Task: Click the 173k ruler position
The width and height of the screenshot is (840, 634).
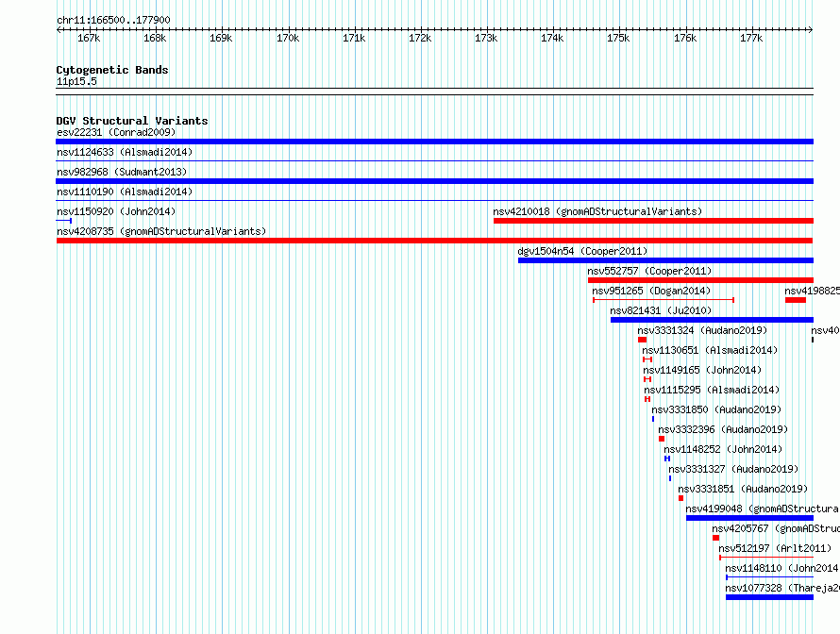Action: click(486, 38)
